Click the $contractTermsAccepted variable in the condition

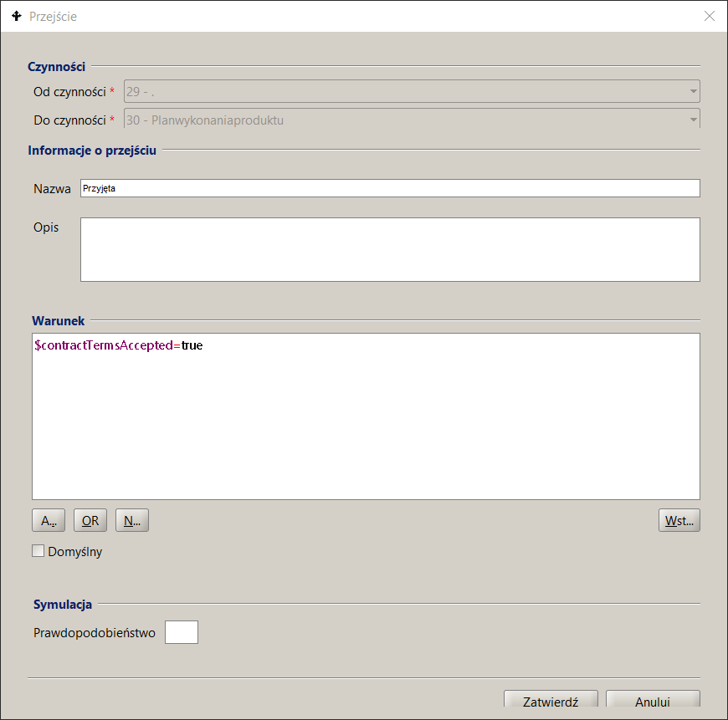pyautogui.click(x=104, y=345)
